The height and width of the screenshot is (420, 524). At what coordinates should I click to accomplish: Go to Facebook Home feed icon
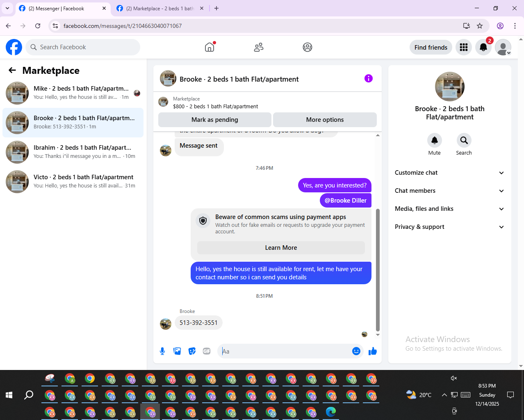(x=210, y=47)
